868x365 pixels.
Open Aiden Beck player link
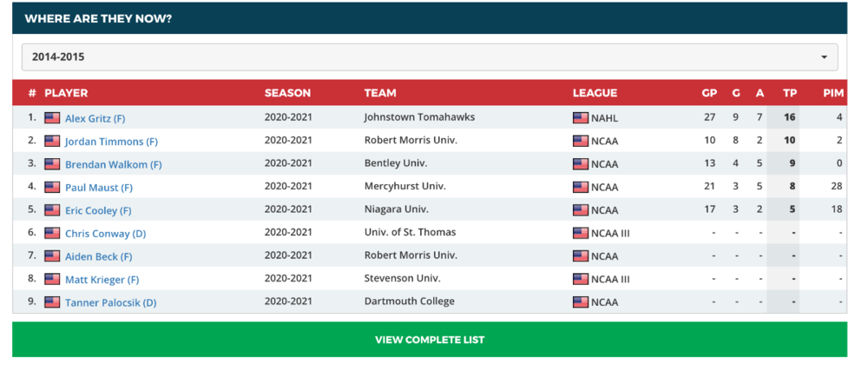point(99,256)
